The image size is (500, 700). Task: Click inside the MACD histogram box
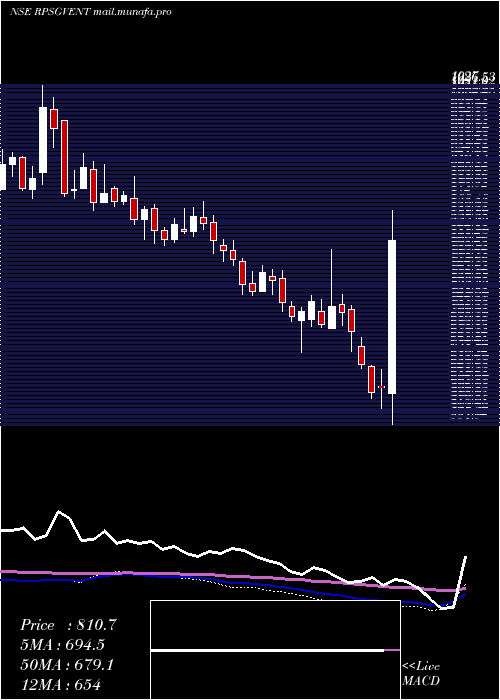click(x=275, y=650)
